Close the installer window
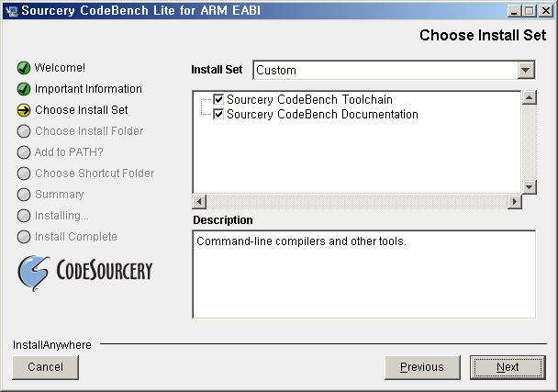The image size is (558, 392). tap(545, 11)
